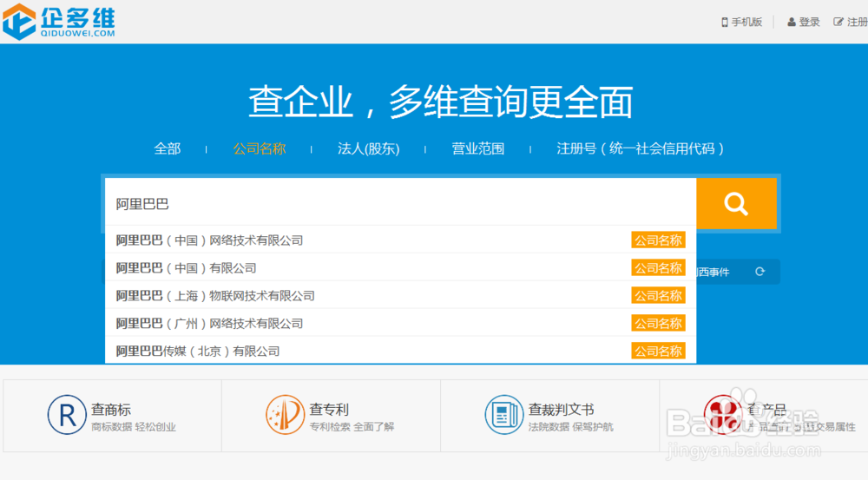Open the 查专利 link text
Viewport: 868px width, 480px height.
pos(329,410)
